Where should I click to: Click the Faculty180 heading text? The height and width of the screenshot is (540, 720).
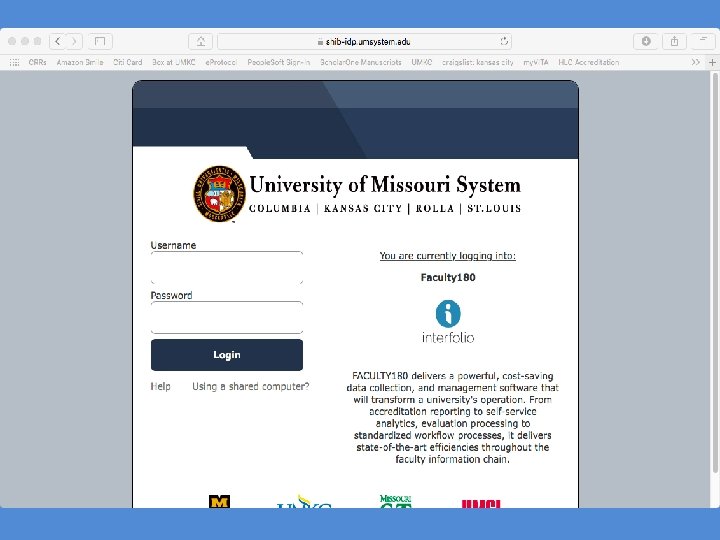[448, 277]
